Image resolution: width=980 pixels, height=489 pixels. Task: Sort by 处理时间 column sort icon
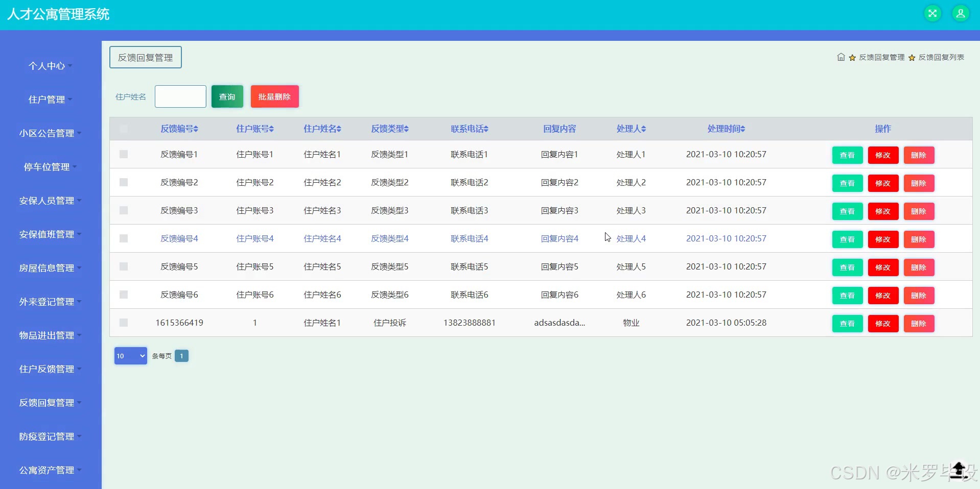coord(743,129)
